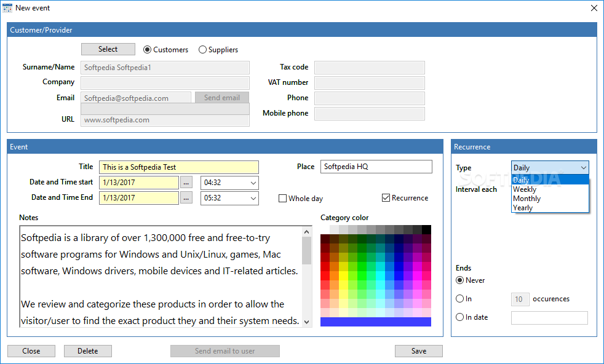Viewport: 604px width, 364px height.
Task: Choose Daily from the Type list
Action: coord(550,180)
